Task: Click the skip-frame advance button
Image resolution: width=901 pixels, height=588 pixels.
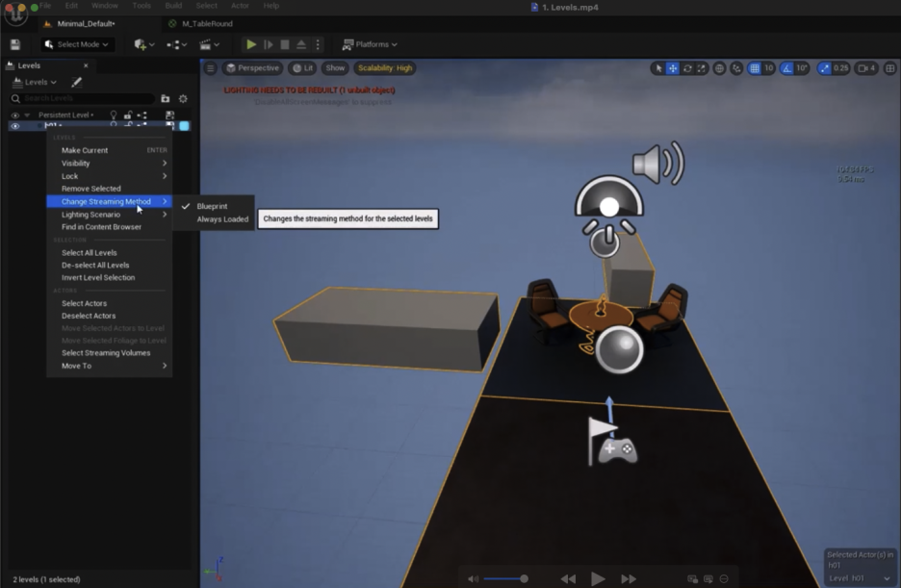Action: [x=269, y=44]
